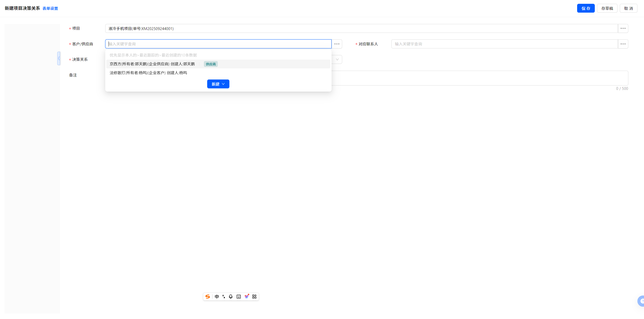
Task: Click the Sogou input method logo
Action: (x=208, y=297)
